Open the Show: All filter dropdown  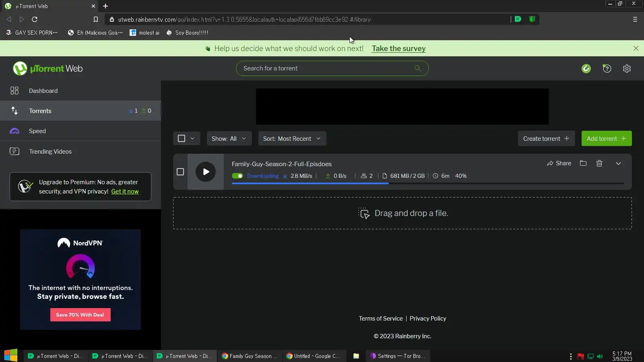[229, 138]
